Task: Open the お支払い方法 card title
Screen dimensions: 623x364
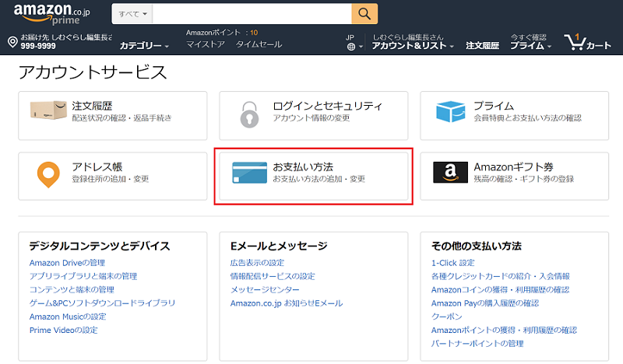Action: click(303, 166)
